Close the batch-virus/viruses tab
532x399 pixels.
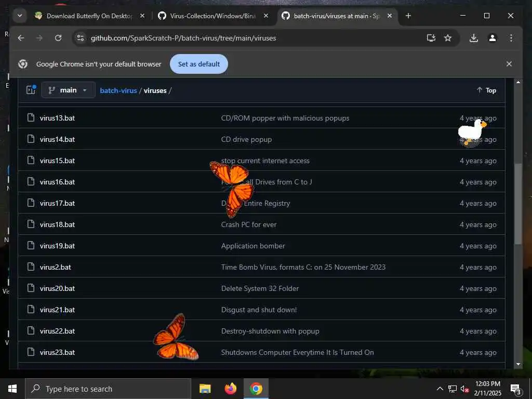click(390, 16)
